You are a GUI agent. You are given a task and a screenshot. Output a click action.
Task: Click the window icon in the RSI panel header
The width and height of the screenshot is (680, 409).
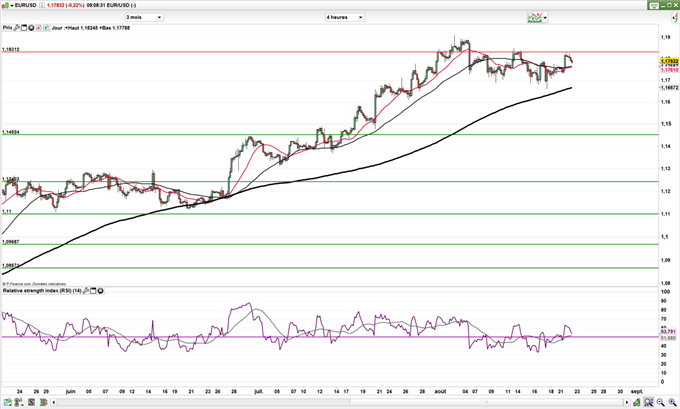pyautogui.click(x=93, y=291)
